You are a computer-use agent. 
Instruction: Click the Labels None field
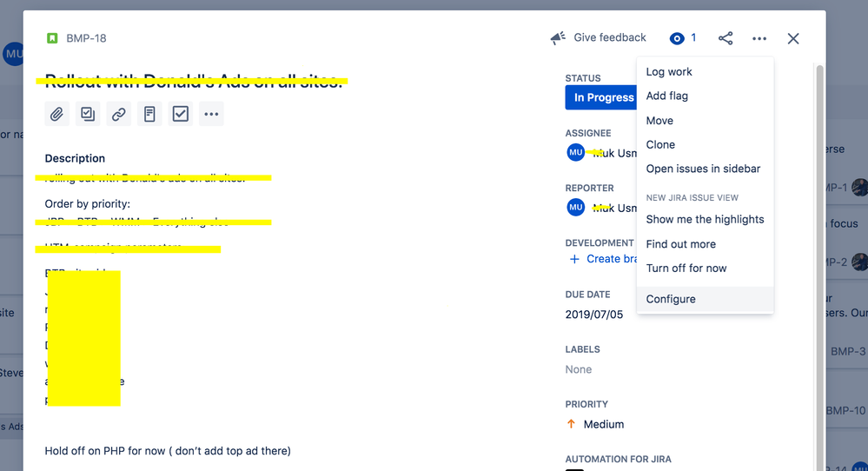579,369
